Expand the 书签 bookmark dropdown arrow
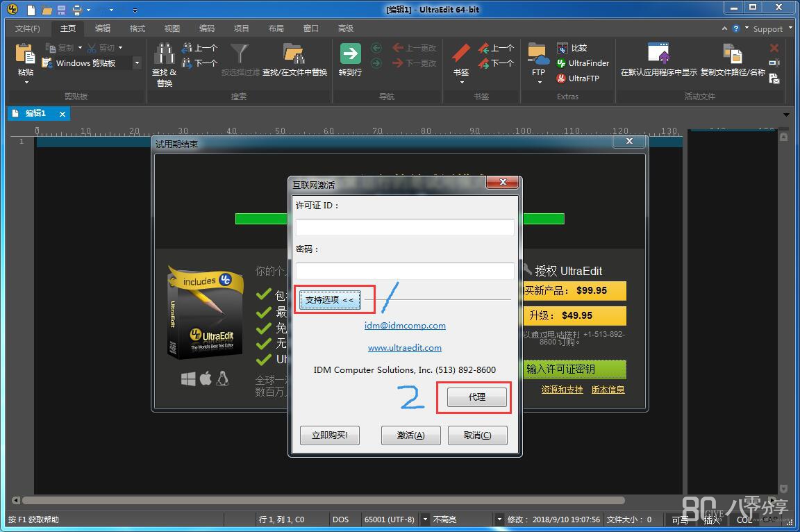 pyautogui.click(x=462, y=82)
